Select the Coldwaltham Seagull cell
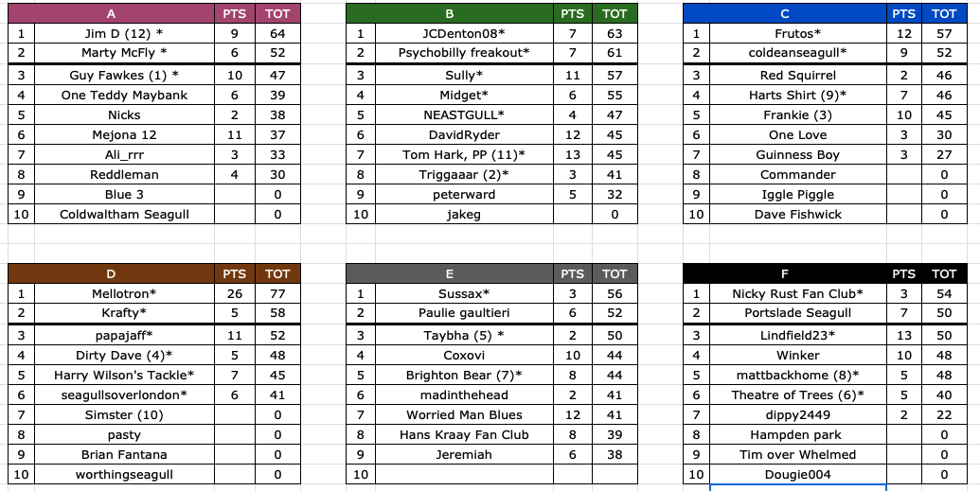The width and height of the screenshot is (980, 491). coord(124,214)
